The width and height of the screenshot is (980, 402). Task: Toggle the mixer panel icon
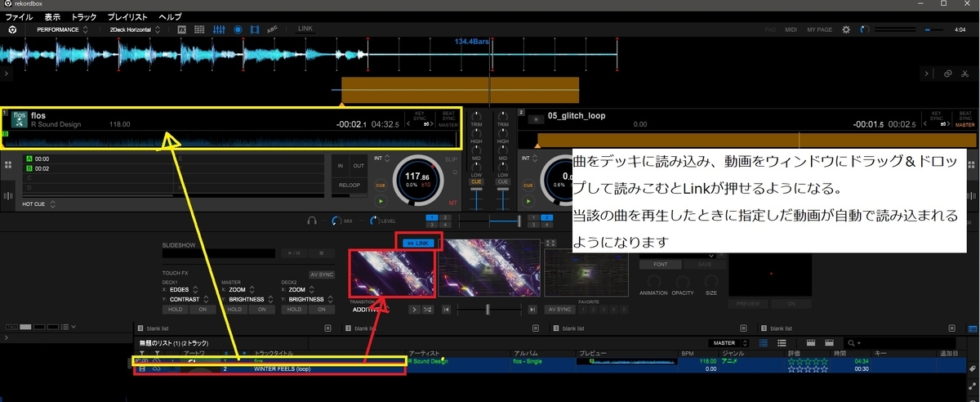point(219,29)
